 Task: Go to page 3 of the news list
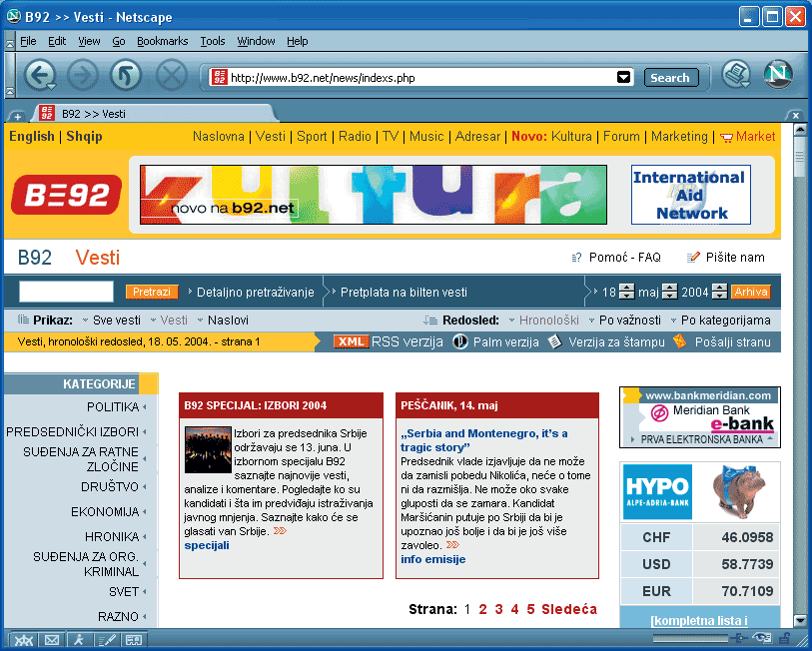click(498, 609)
